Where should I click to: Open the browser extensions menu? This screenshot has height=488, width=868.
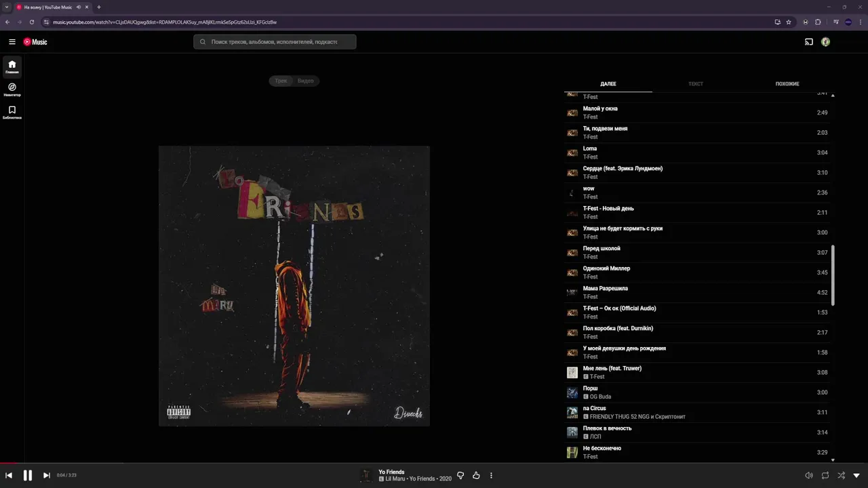point(818,22)
